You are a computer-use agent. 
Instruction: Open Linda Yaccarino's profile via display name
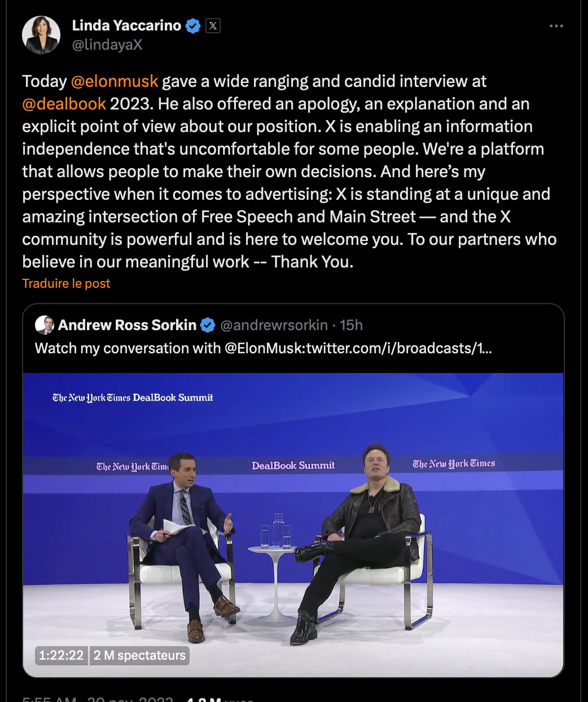[x=127, y=26]
